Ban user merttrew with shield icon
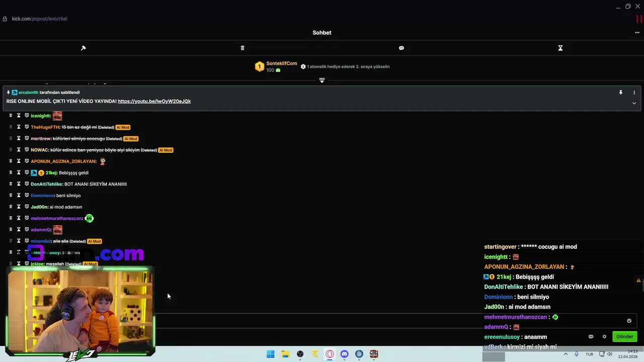 [x=27, y=138]
